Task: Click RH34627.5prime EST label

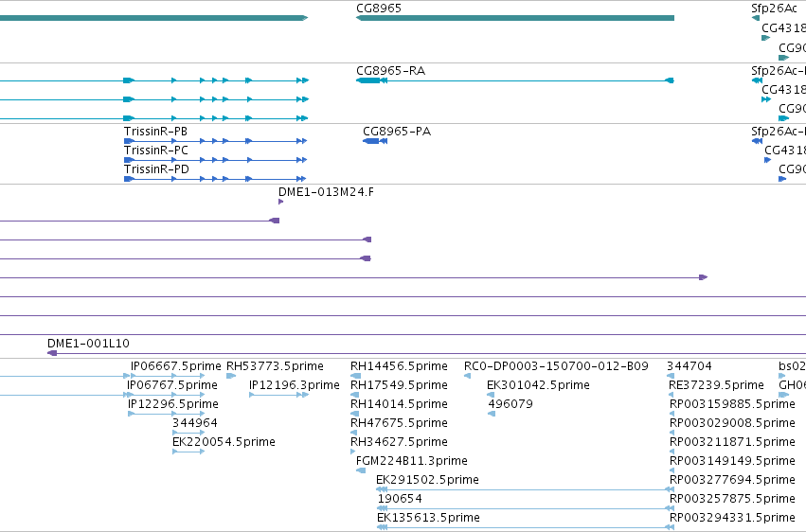Action: point(399,443)
